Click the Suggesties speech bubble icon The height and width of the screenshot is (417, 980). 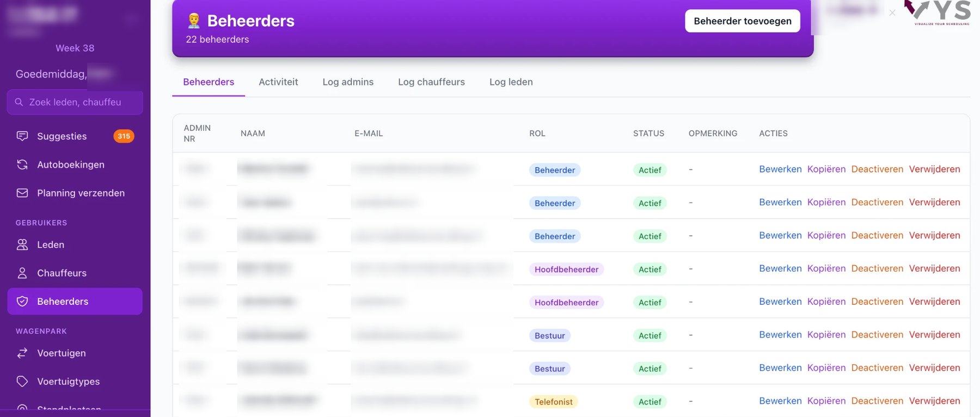[22, 136]
